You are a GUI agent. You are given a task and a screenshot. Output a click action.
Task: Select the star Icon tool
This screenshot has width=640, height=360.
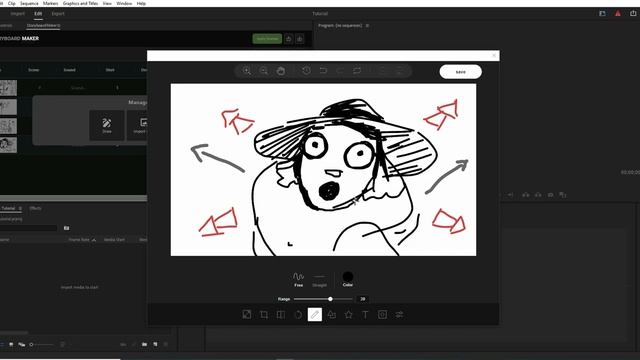click(x=349, y=315)
